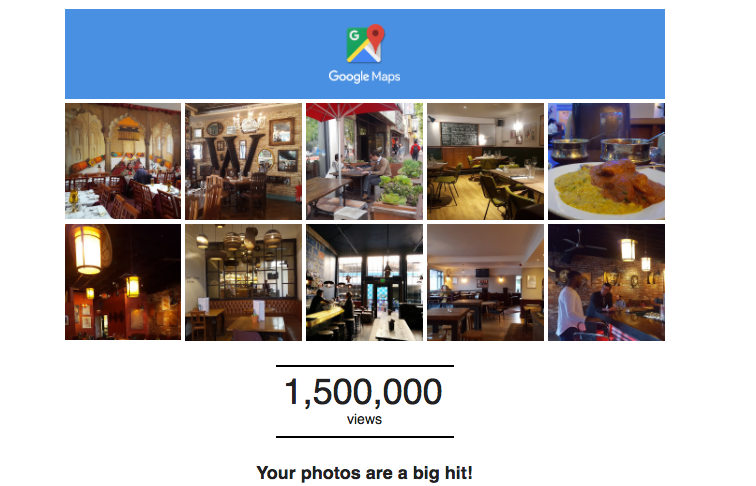Click the red umbrella in patio photo
This screenshot has height=486, width=756.
point(353,112)
